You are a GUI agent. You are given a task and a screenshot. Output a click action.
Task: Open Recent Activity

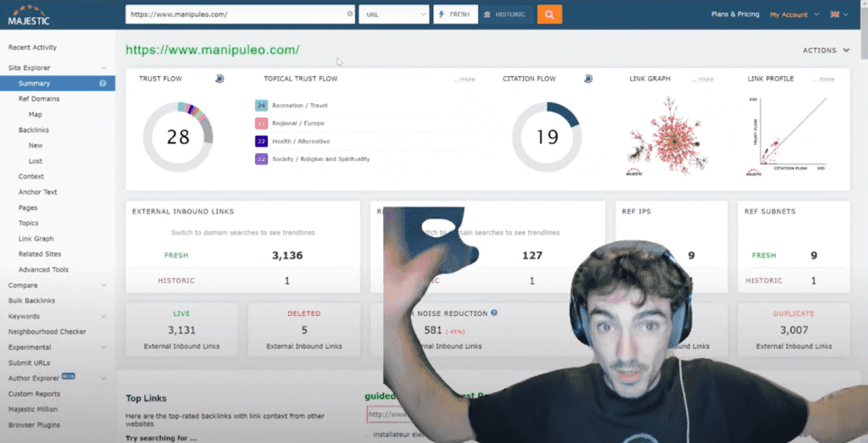[x=33, y=47]
